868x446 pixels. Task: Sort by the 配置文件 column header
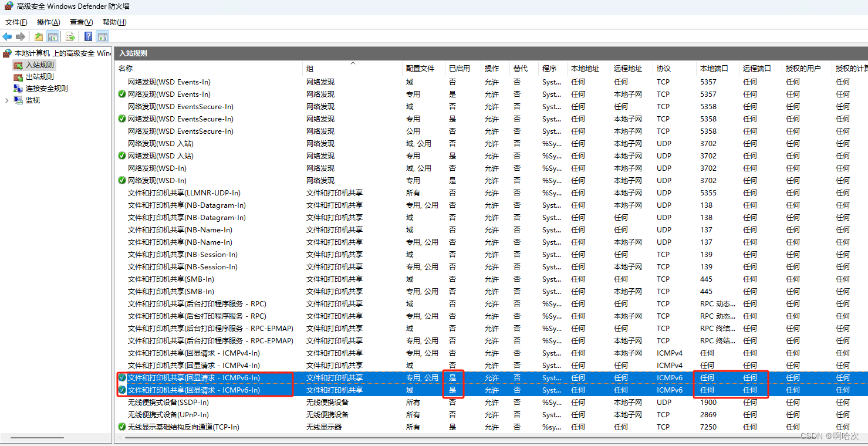pyautogui.click(x=420, y=69)
